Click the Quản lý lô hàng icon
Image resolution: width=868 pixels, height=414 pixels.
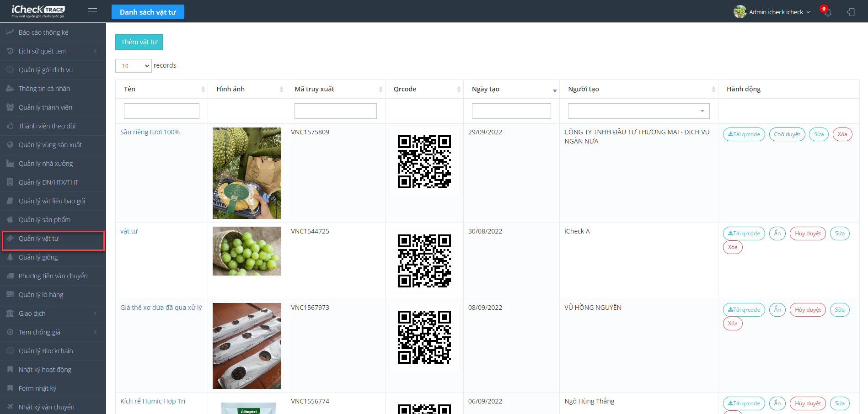(x=10, y=295)
